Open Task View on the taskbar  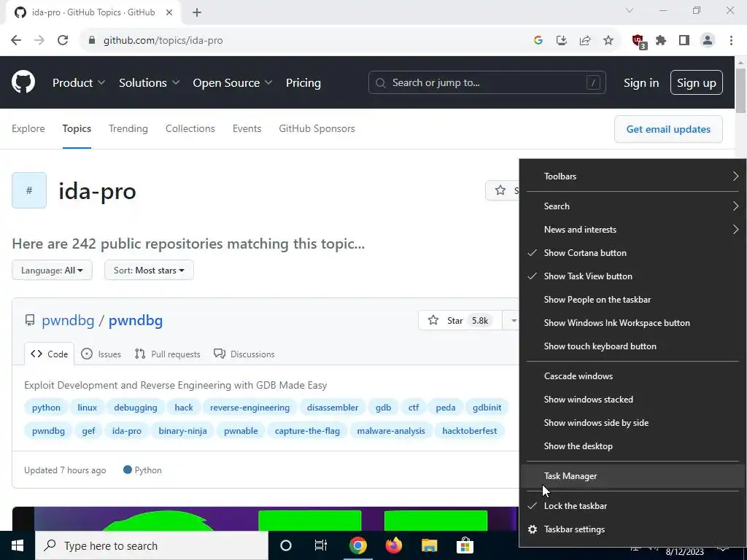tap(321, 545)
